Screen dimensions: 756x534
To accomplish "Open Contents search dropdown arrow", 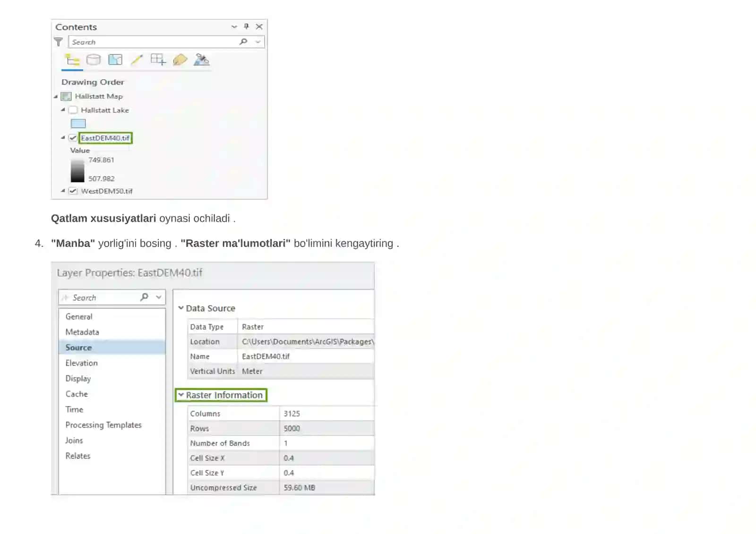I will coord(258,42).
